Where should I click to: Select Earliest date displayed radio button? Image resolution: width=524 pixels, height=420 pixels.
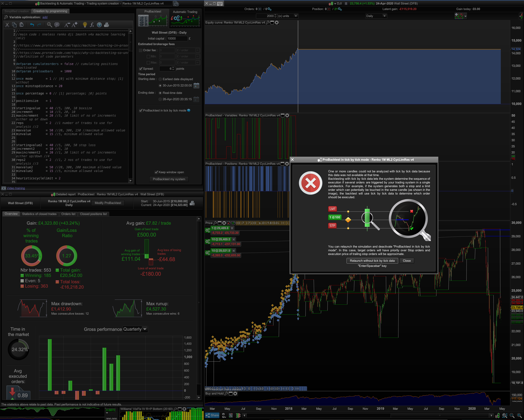pos(160,79)
